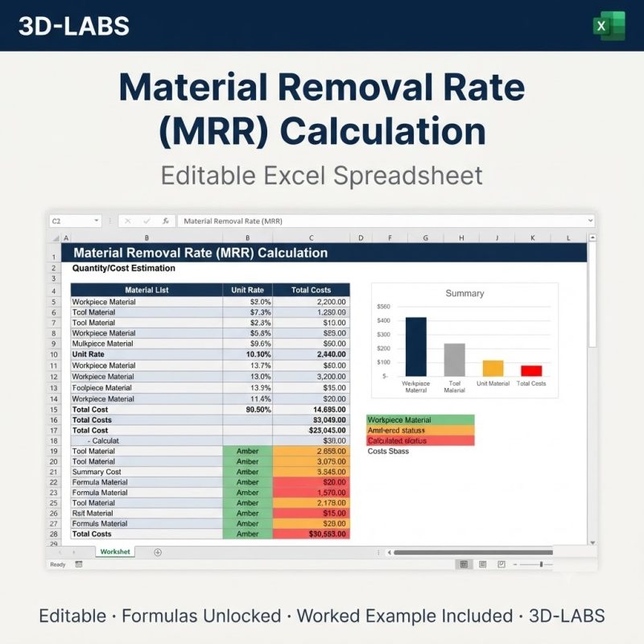The width and height of the screenshot is (644, 644).
Task: Click the New Sheet plus icon
Action: 158,552
